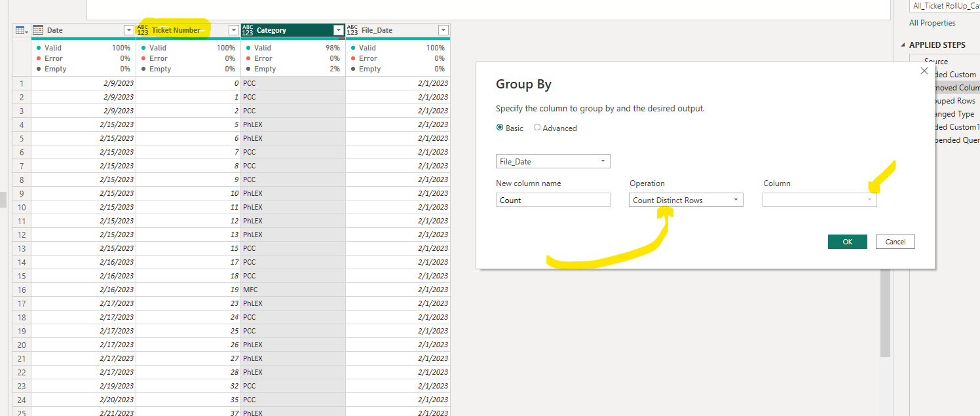Click the Category Empty 2% quality indicator
Viewport: 980px width, 416px height.
point(293,69)
